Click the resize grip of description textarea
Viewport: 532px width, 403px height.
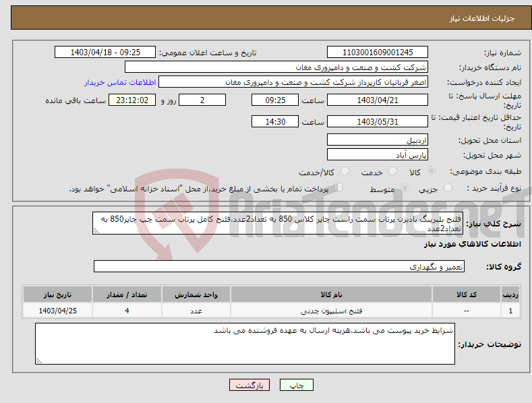pyautogui.click(x=96, y=230)
